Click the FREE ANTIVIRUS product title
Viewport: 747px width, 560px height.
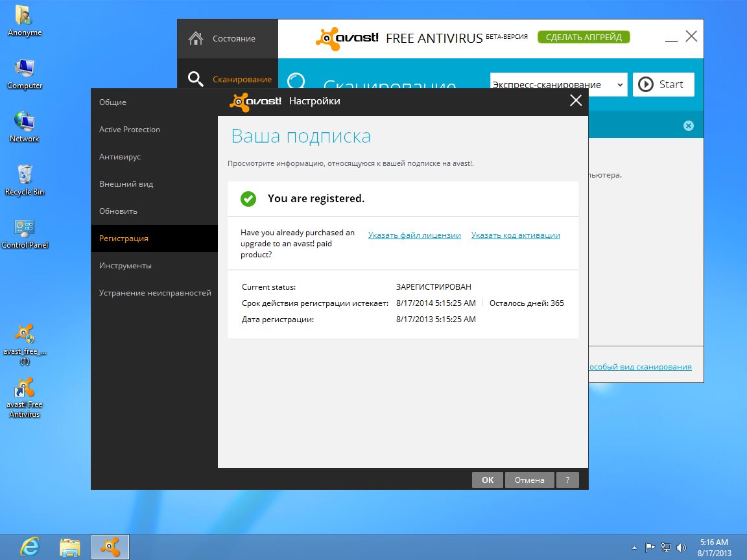pos(434,38)
